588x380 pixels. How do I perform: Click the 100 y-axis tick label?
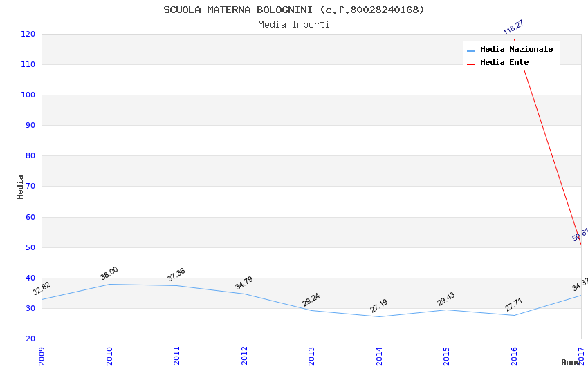tap(28, 95)
